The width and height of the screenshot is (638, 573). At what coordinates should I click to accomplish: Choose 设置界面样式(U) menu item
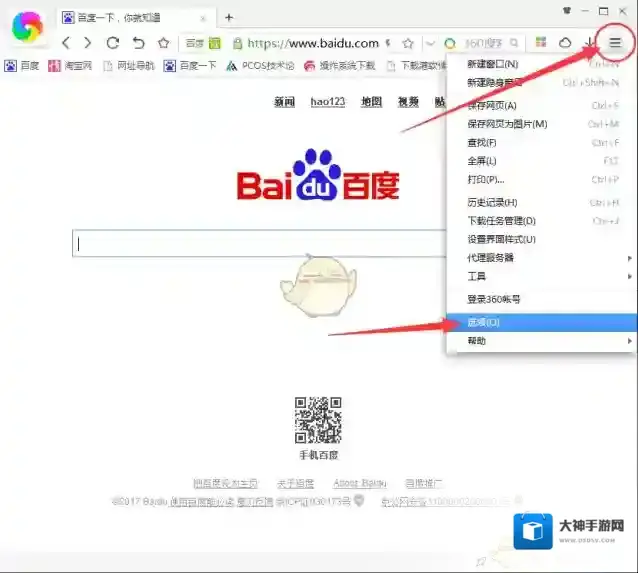click(x=542, y=239)
